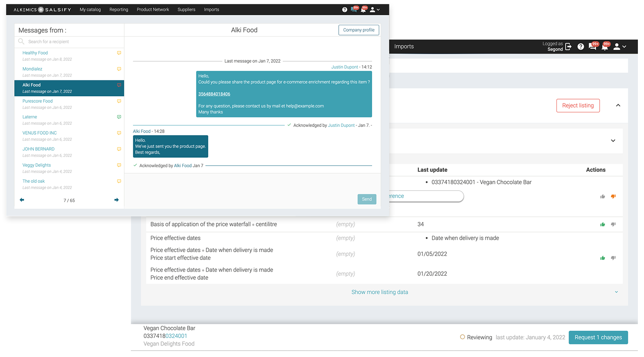Toggle thumbs up on the price waterfall row
Screen dimensions: 644x357
(x=602, y=224)
